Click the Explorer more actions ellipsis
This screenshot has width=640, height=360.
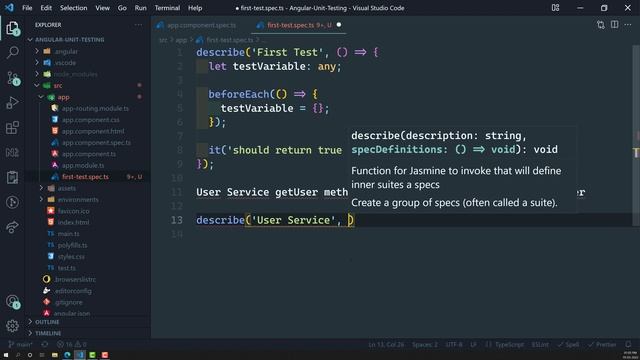(x=138, y=25)
